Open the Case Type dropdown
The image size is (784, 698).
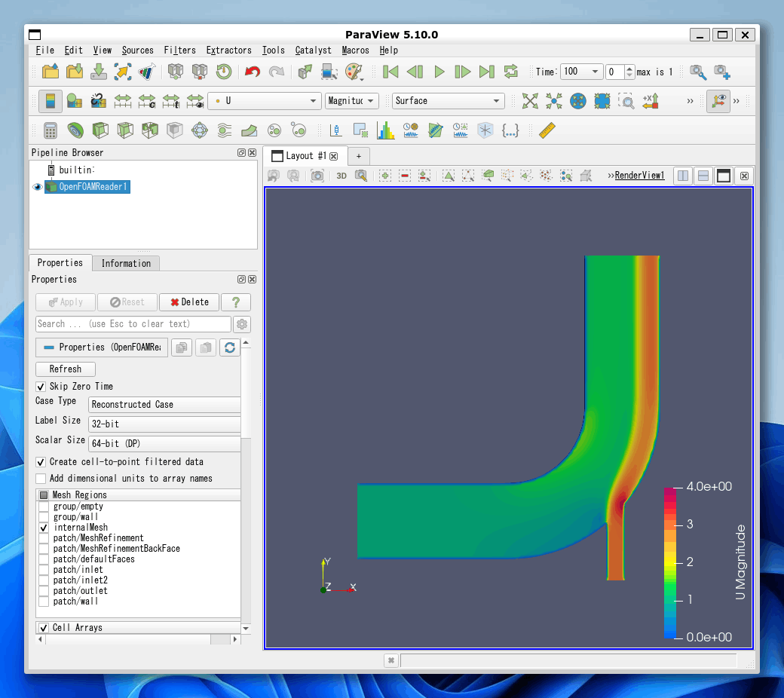click(164, 405)
